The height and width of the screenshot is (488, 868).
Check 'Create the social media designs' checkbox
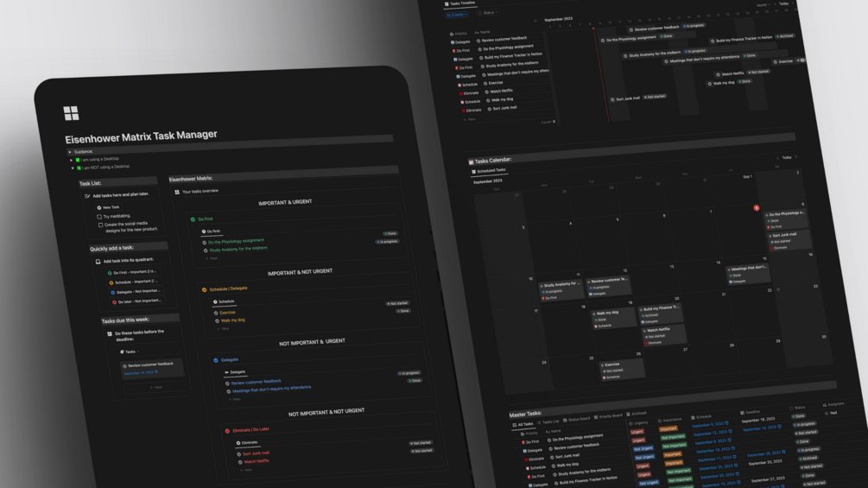(100, 225)
